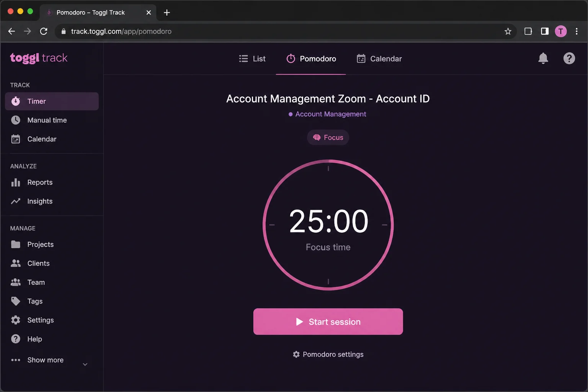Start the Pomodoro session

click(328, 322)
